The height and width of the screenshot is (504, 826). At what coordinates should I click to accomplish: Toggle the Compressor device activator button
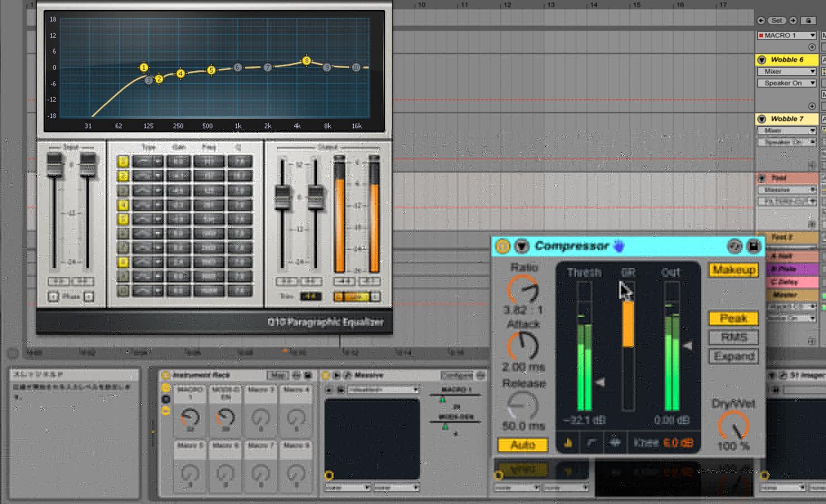tap(503, 246)
